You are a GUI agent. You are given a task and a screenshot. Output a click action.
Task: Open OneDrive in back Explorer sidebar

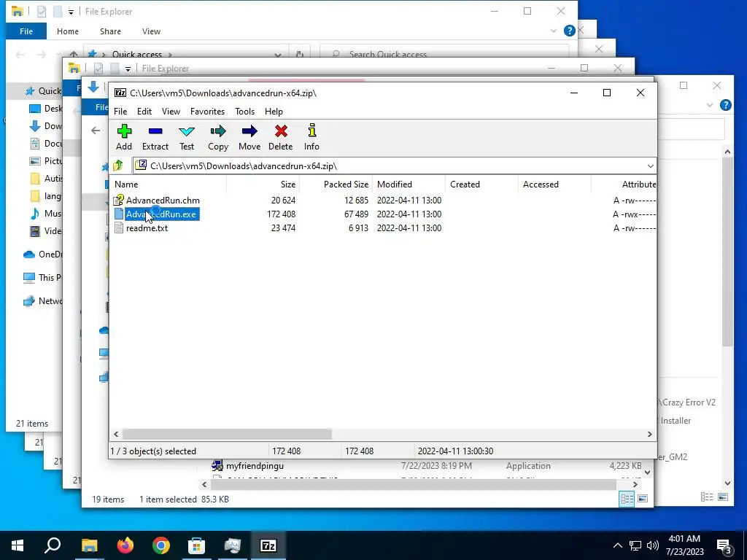pyautogui.click(x=42, y=254)
